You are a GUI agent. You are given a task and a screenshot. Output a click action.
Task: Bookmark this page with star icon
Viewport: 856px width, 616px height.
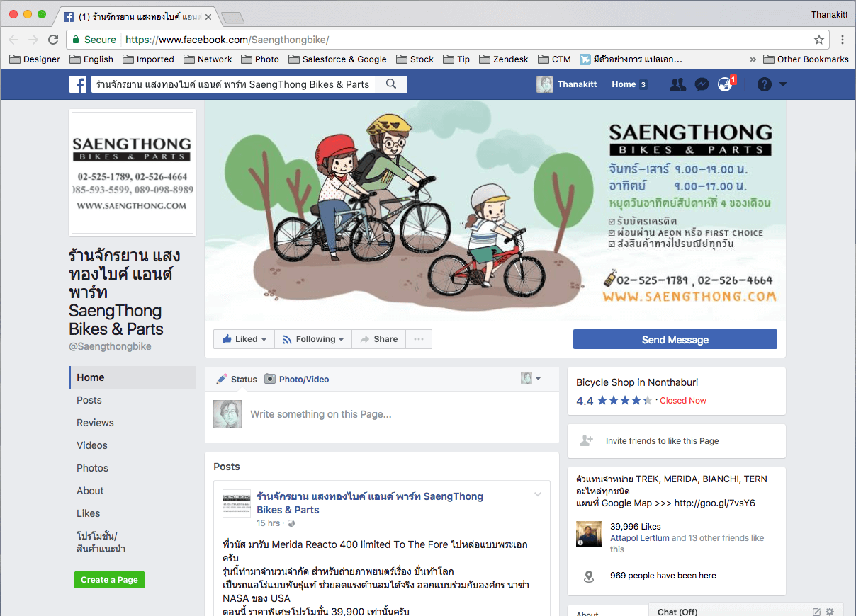[x=819, y=40]
